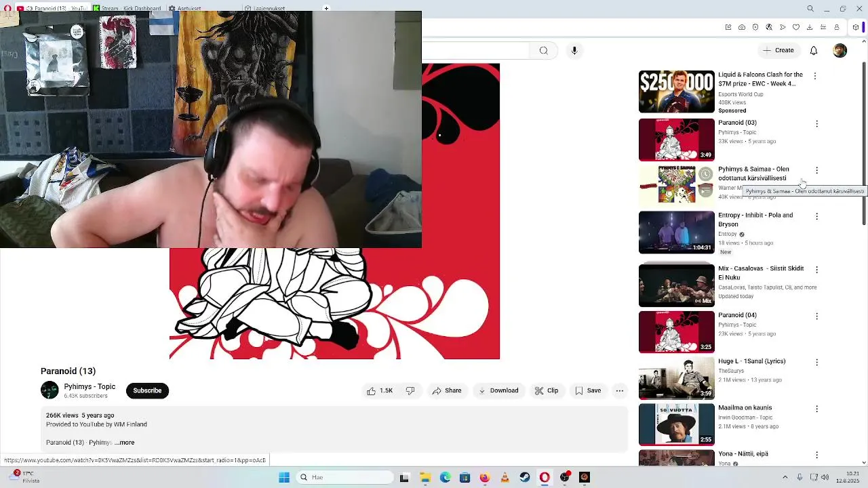
Task: Open the Opera ad blocker shield icon
Action: click(x=755, y=27)
